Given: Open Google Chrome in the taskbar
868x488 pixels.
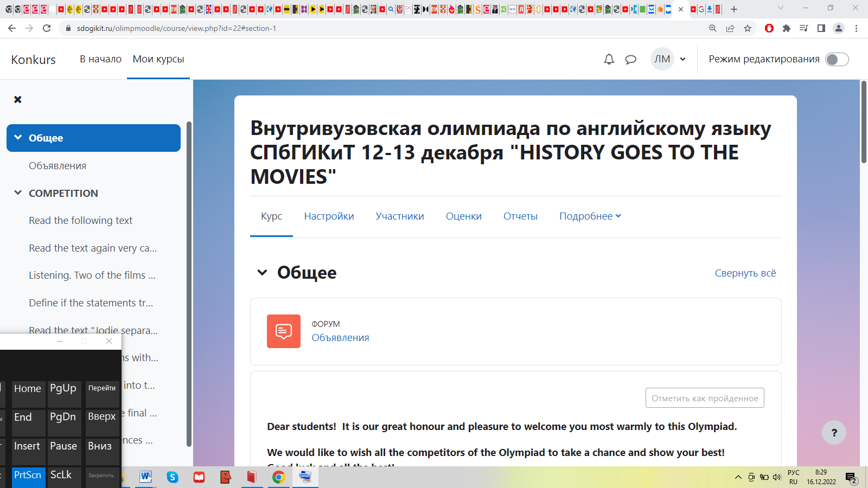Looking at the screenshot, I should [x=278, y=477].
